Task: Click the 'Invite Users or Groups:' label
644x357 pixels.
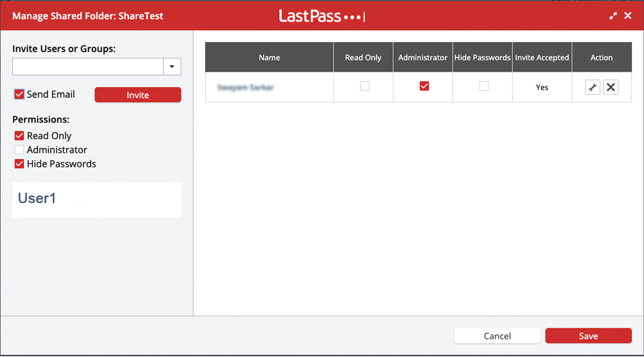Action: [64, 49]
